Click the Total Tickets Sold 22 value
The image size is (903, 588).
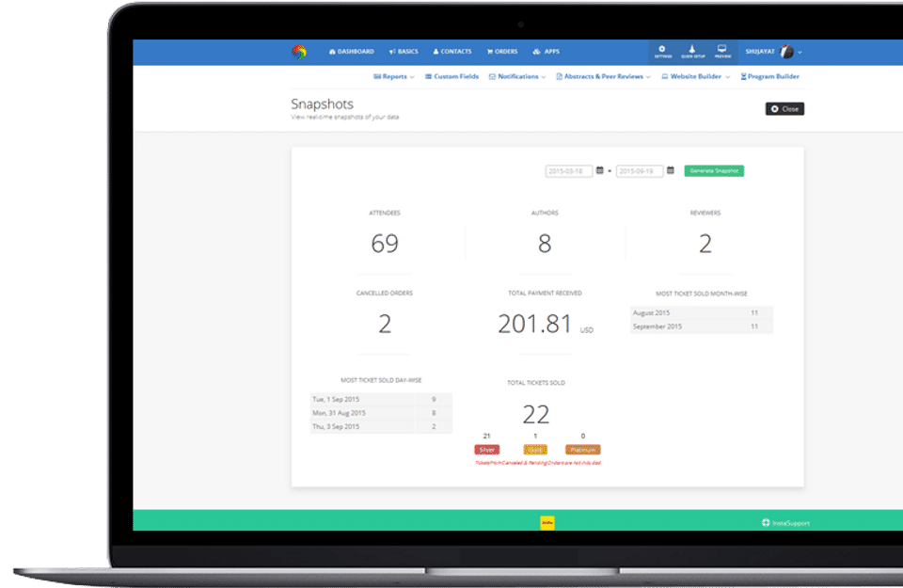(x=536, y=414)
